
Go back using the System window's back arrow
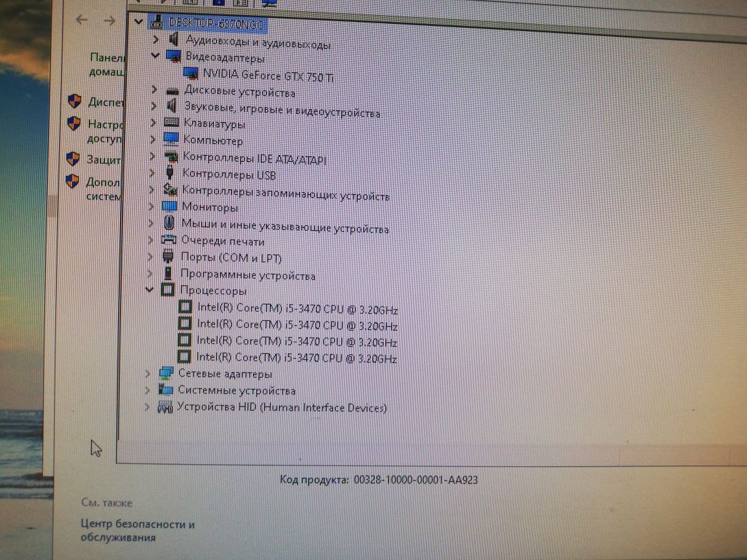pyautogui.click(x=82, y=19)
